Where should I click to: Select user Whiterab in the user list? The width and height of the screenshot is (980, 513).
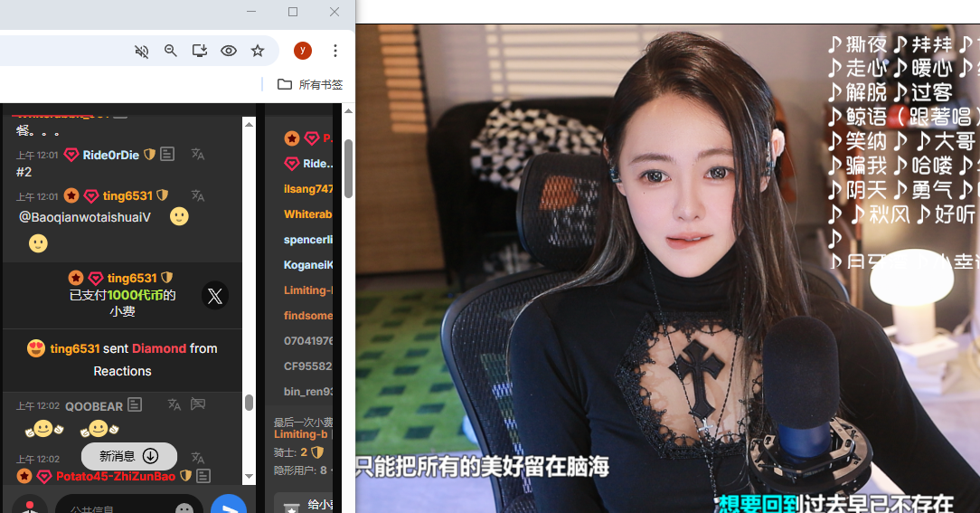click(308, 214)
